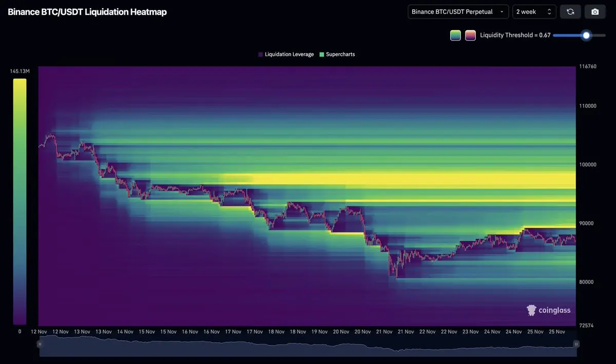Click the 116760 top price axis label
Viewport: 616px width, 364px height.
point(588,67)
